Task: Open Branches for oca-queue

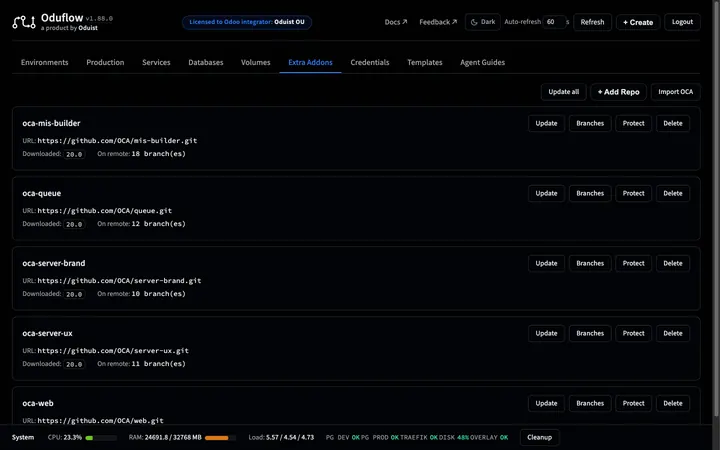Action: pos(590,193)
